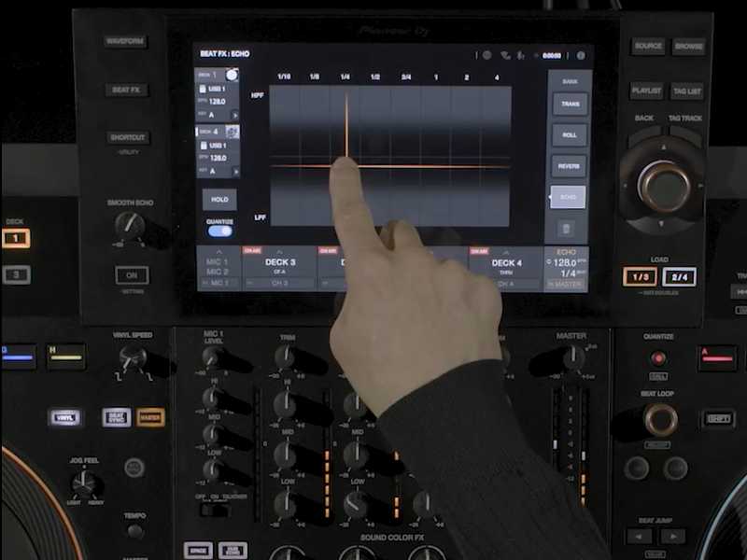747x560 pixels.
Task: Tap the Deck 1 BPM 128.0 readout
Action: click(218, 102)
